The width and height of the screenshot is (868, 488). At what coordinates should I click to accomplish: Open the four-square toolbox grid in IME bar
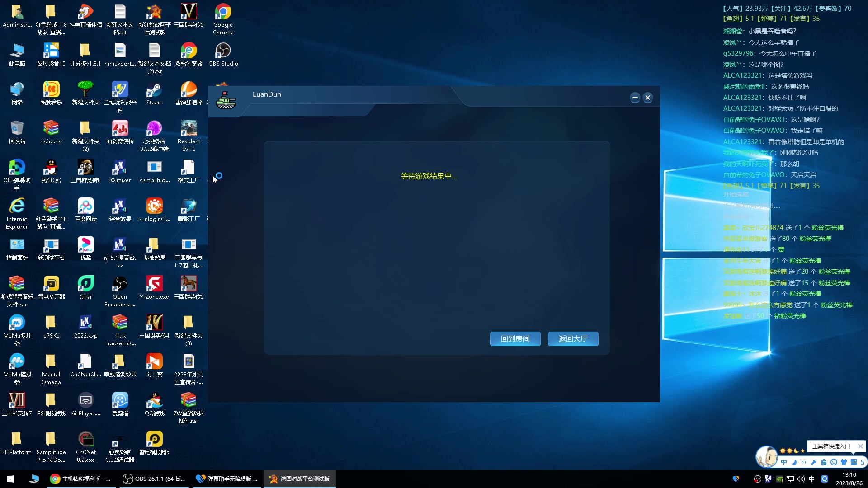click(x=854, y=462)
